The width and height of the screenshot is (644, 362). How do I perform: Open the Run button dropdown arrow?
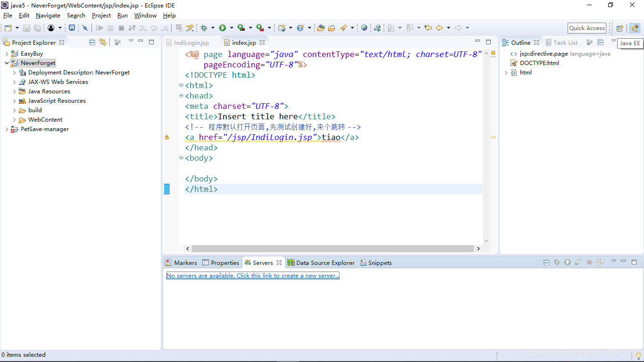point(231,28)
